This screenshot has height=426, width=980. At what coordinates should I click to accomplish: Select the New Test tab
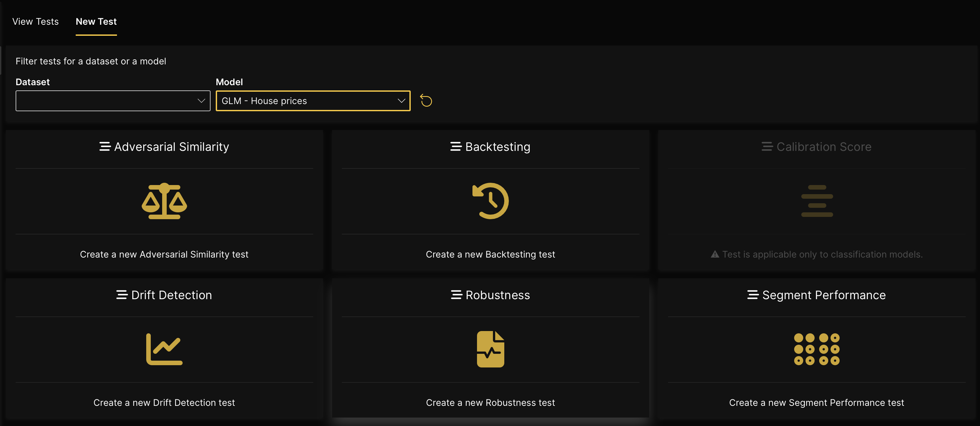coord(96,22)
